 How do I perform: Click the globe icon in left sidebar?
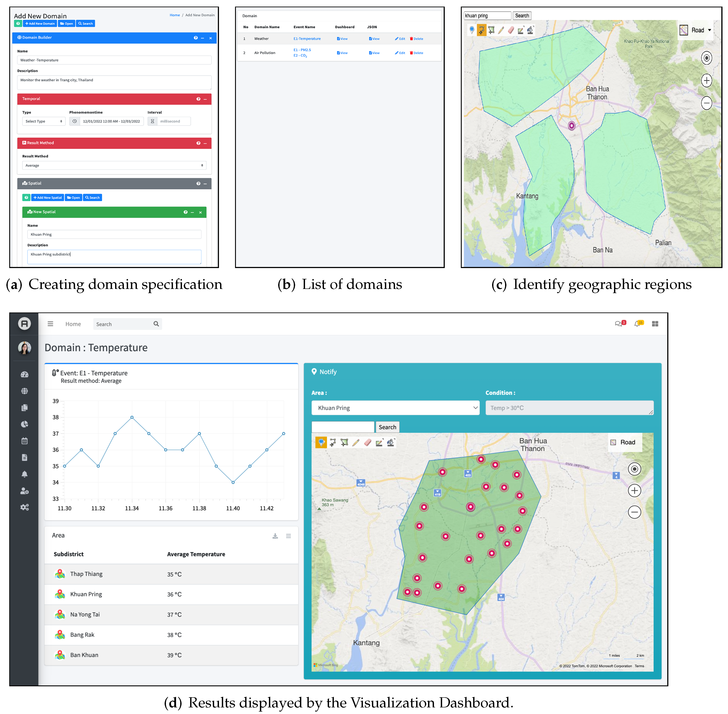point(24,391)
